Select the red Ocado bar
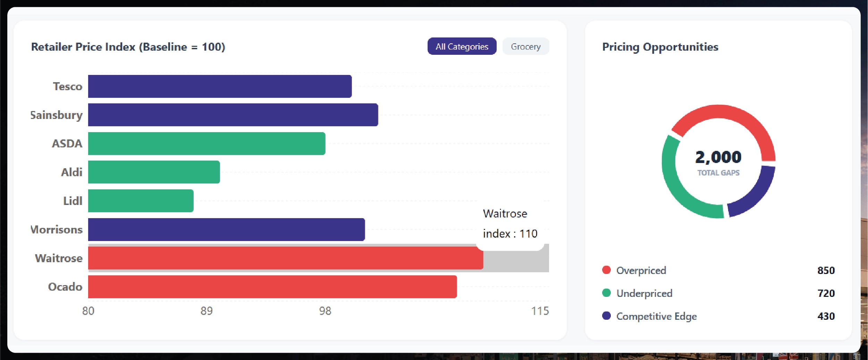 272,287
